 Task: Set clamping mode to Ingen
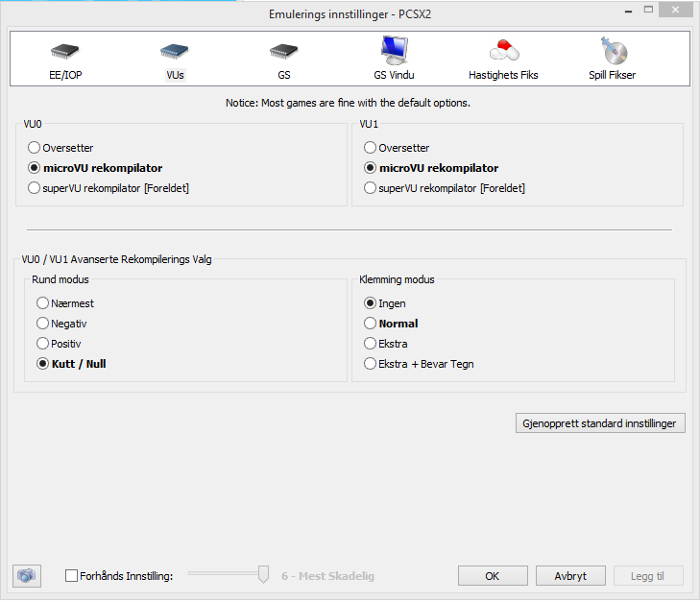[385, 303]
